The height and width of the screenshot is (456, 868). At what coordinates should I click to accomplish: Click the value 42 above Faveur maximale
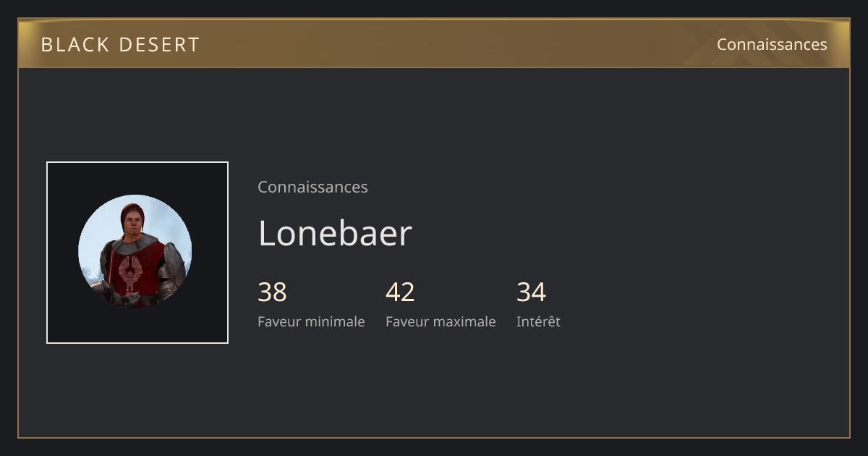400,292
